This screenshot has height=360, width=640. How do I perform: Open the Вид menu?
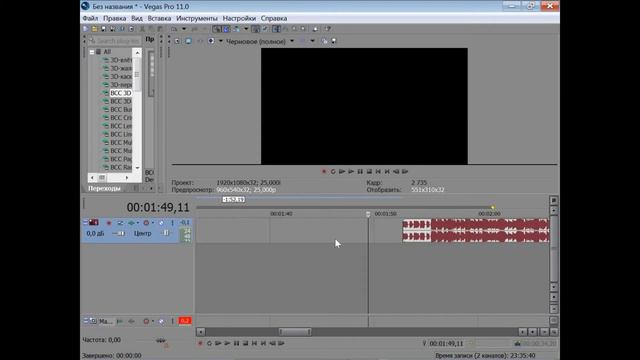137,18
